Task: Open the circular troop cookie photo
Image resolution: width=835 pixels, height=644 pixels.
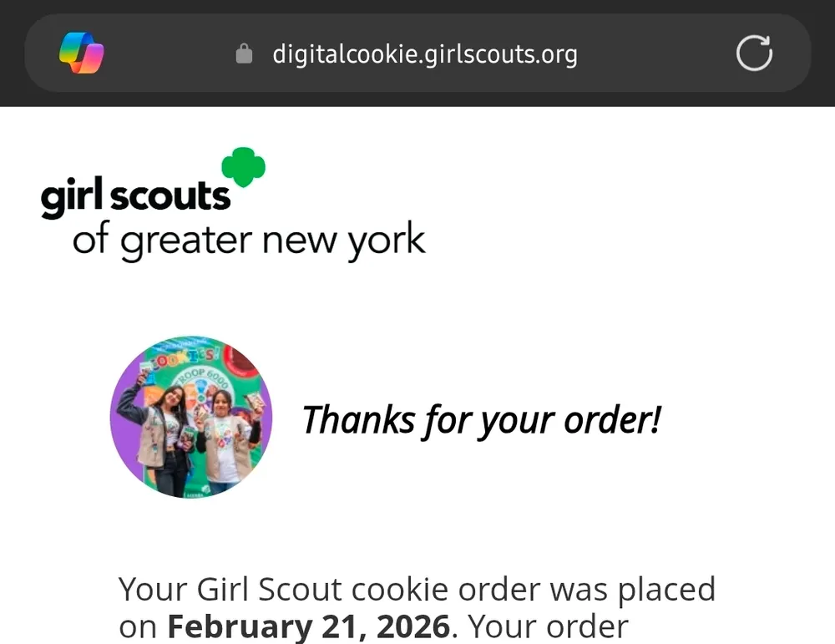Action: point(191,417)
